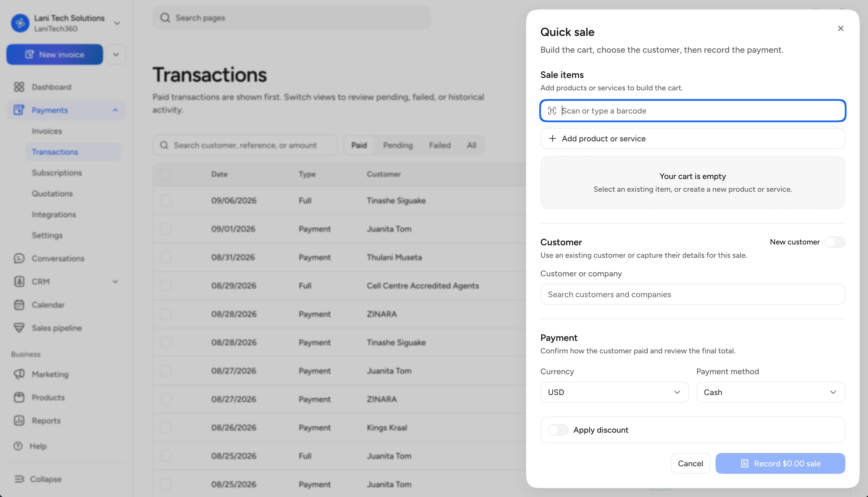Click Add product or service
The width and height of the screenshot is (868, 497).
(x=692, y=138)
